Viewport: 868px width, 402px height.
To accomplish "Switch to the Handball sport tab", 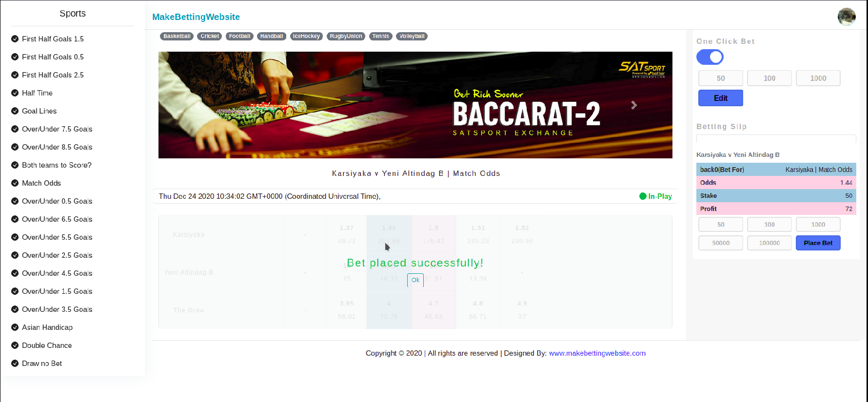I will click(272, 36).
